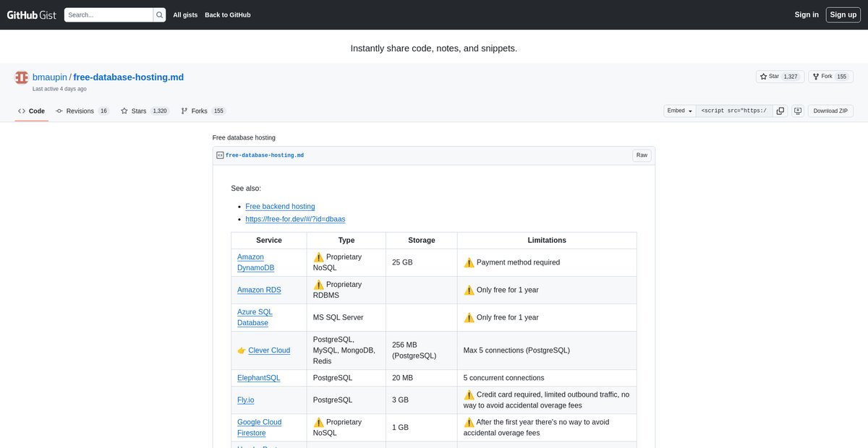Click the Stars count 1,320 badge
Viewport: 868px width, 448px height.
point(161,111)
